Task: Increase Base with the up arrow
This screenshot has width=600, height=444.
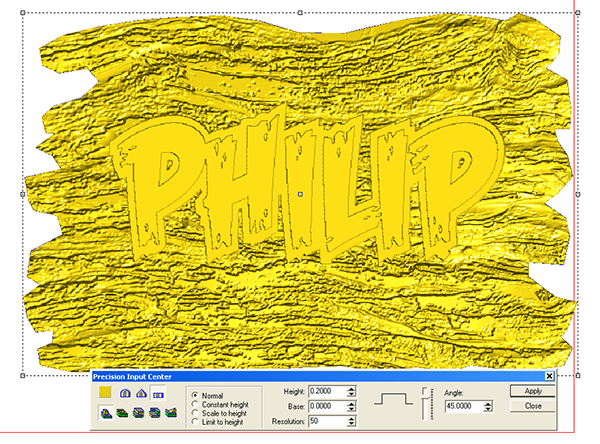Action: 351,404
